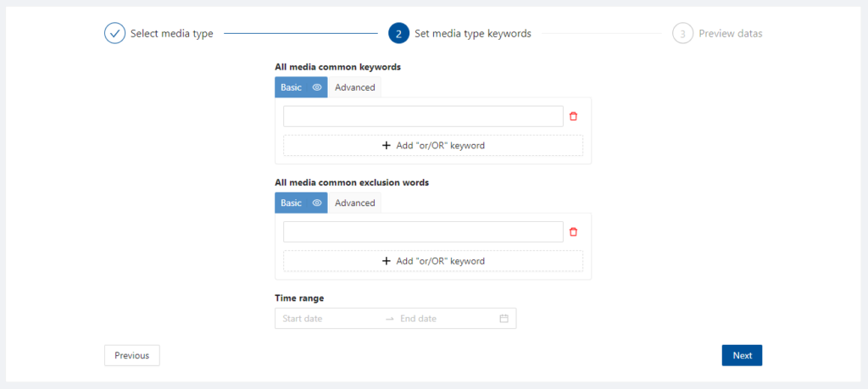
Task: Click the step 2 circle indicator
Action: pos(398,33)
